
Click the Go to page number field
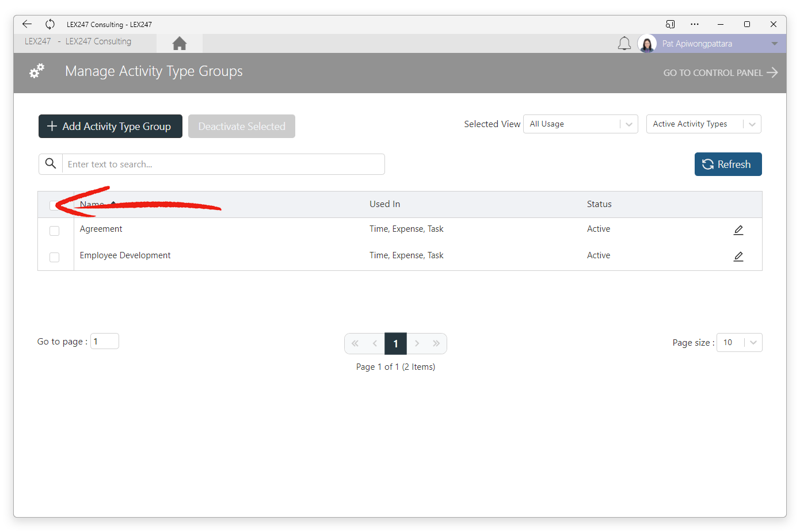[105, 342]
